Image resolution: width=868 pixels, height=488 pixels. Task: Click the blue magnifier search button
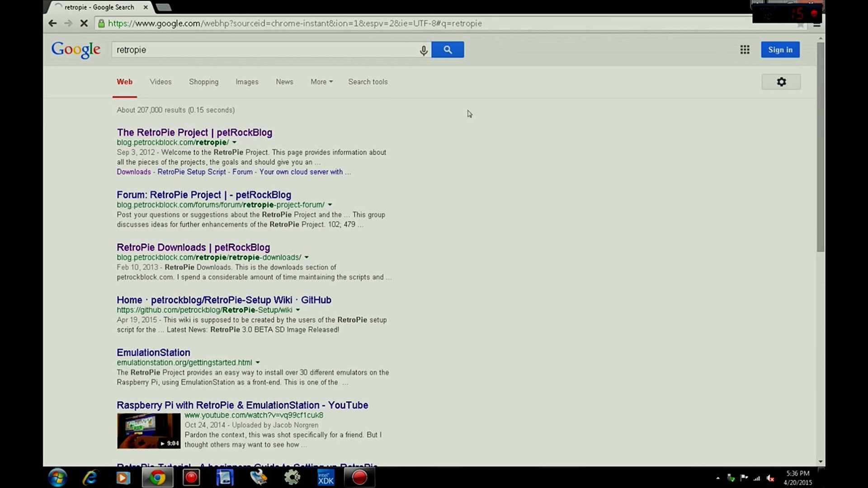pyautogui.click(x=448, y=50)
